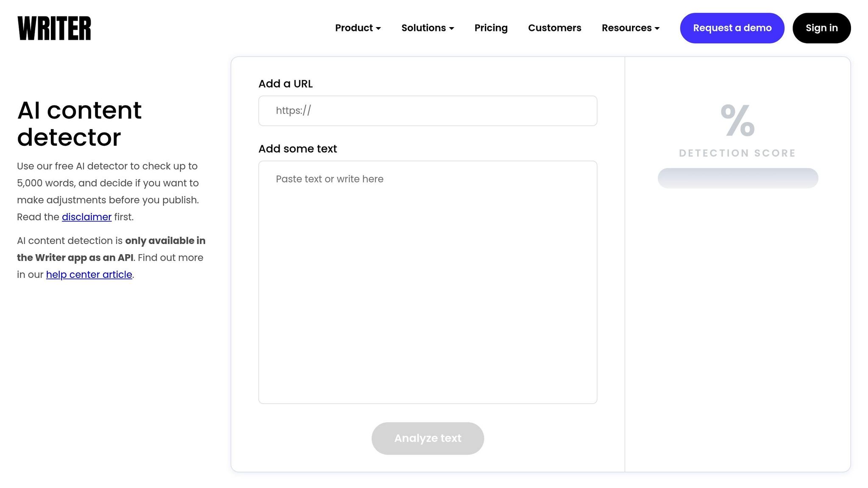
Task: Open the Solutions dropdown menu
Action: 423,28
